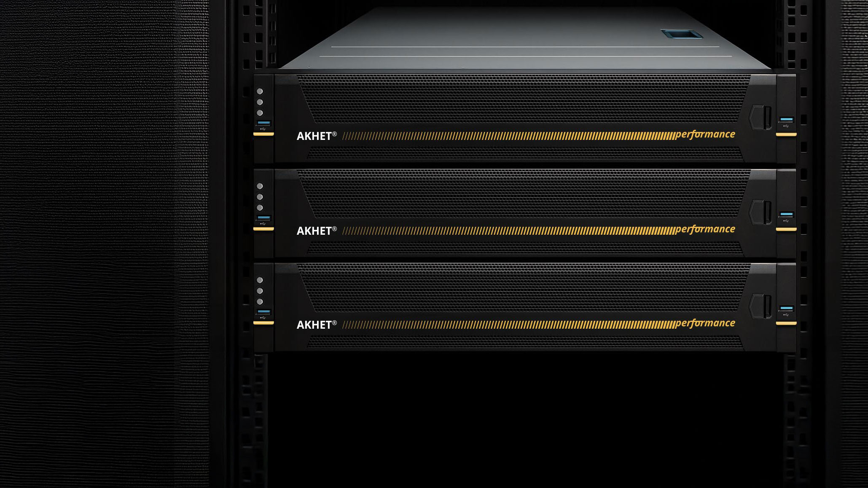The image size is (868, 488).
Task: Click the bezel release latch on the top server
Action: [761, 117]
